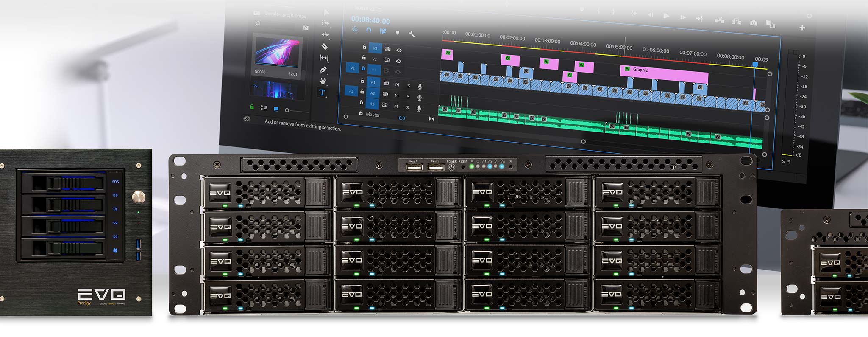This screenshot has width=868, height=337.
Task: Click the project search magnifier icon
Action: pyautogui.click(x=258, y=23)
